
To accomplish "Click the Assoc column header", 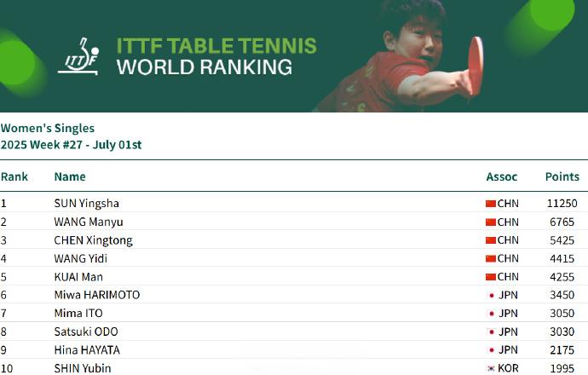I will [x=502, y=176].
